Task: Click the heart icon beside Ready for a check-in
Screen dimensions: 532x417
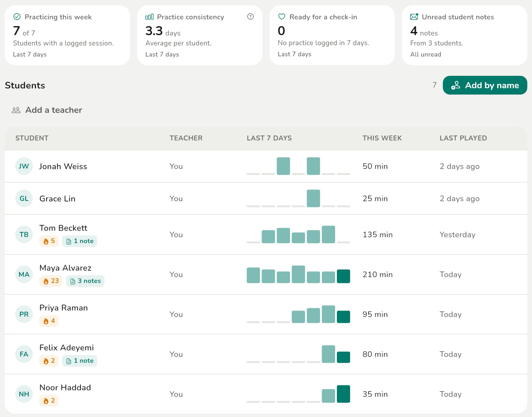Action: point(282,17)
